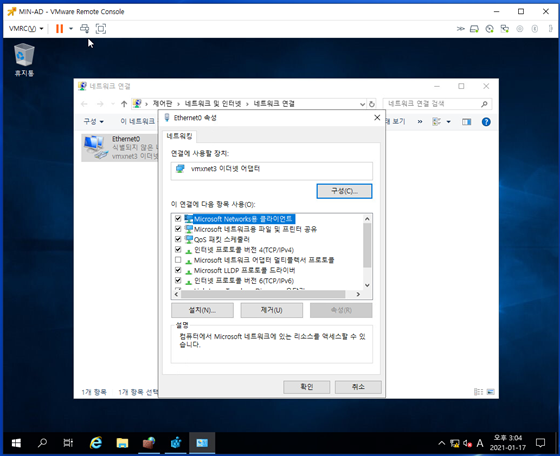Click the VMRC CD/DVD device icon
Image resolution: width=560 pixels, height=456 pixels.
(489, 29)
